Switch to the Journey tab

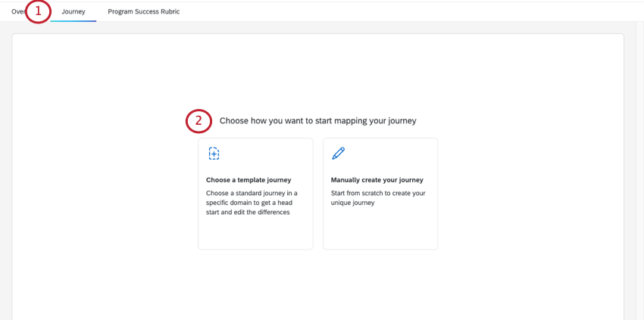[x=73, y=12]
